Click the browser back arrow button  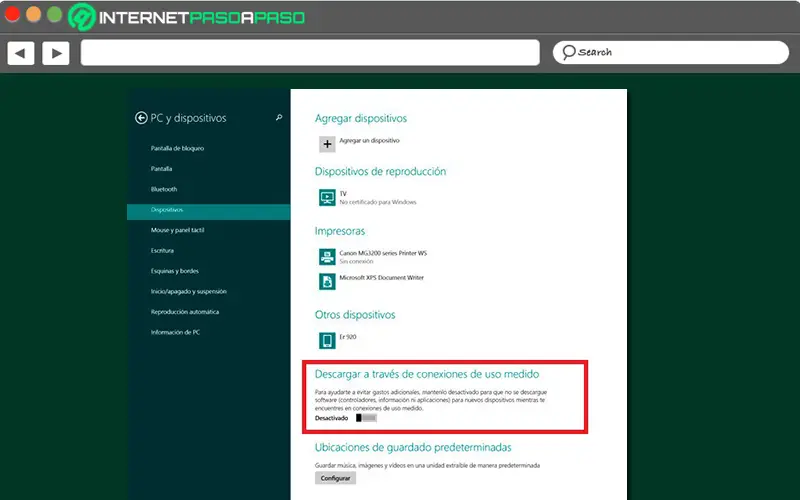pyautogui.click(x=21, y=53)
